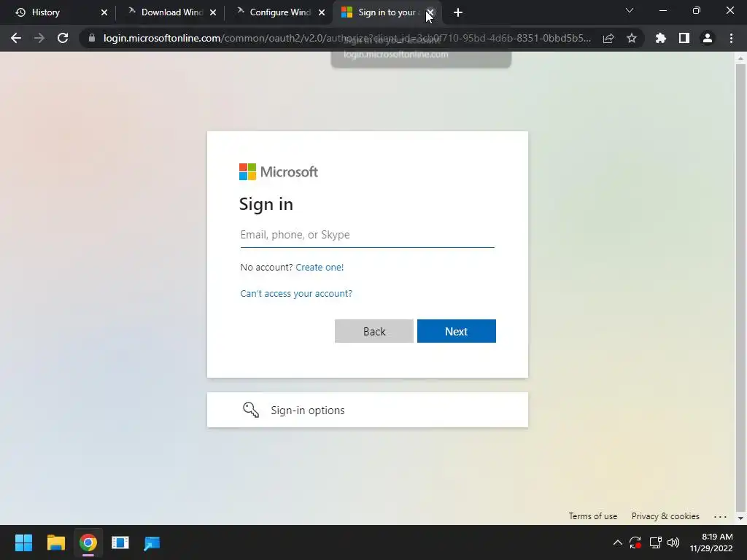
Task: Toggle the browser side panel icon
Action: [x=684, y=38]
